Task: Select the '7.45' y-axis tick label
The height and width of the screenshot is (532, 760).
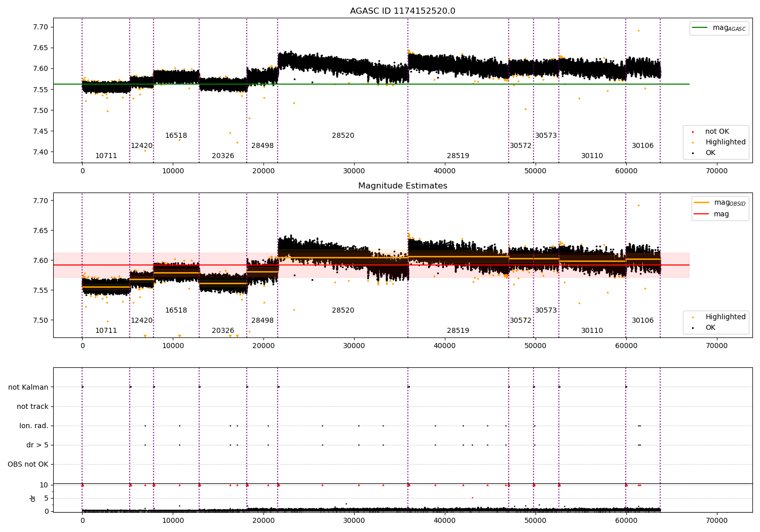Action: 41,131
